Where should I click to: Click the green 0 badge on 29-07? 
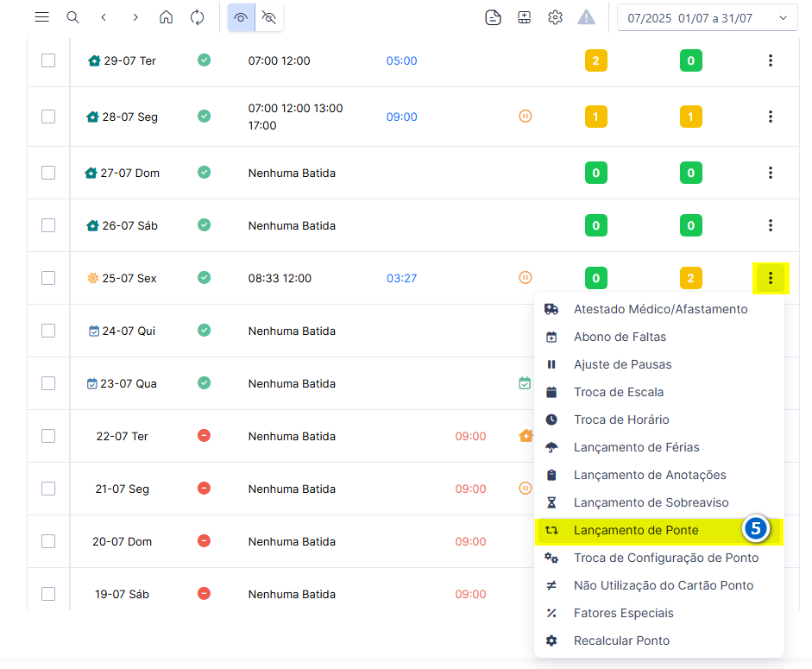(691, 60)
